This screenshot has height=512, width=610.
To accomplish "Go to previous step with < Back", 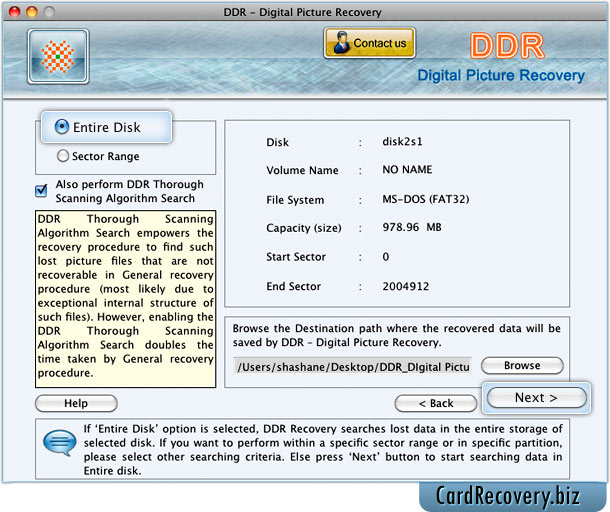I will coord(436,403).
